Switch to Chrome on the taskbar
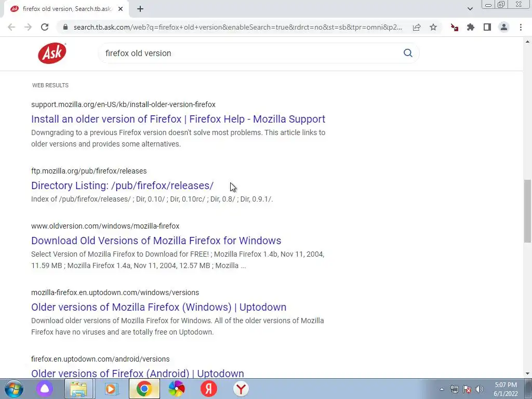Screen dimensions: 532x399 click(x=144, y=389)
